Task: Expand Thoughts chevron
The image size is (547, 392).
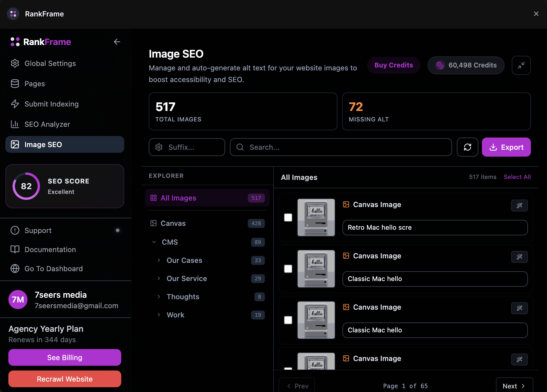Action: point(159,297)
